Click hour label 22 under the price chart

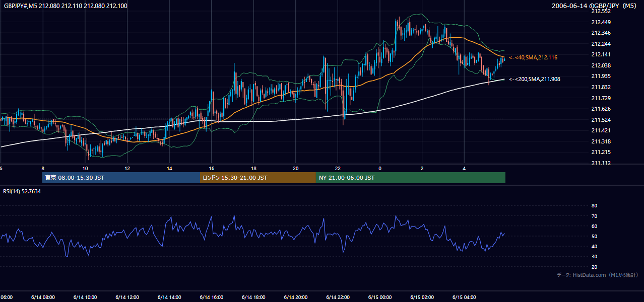pos(338,168)
